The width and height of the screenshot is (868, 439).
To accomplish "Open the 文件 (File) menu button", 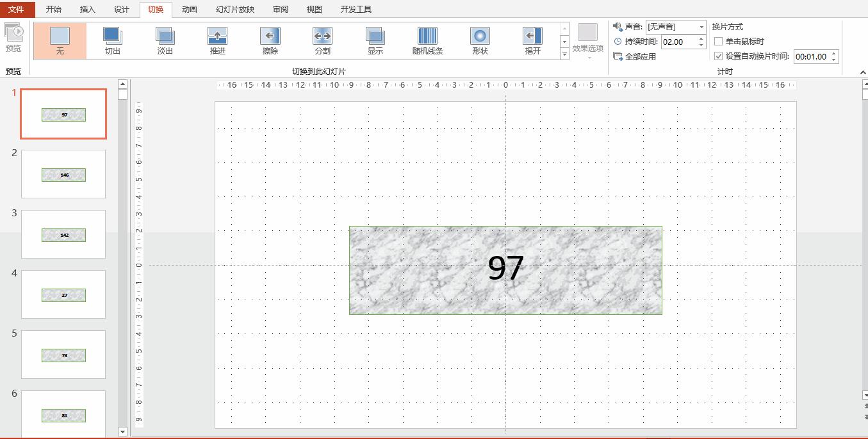I will click(x=17, y=10).
